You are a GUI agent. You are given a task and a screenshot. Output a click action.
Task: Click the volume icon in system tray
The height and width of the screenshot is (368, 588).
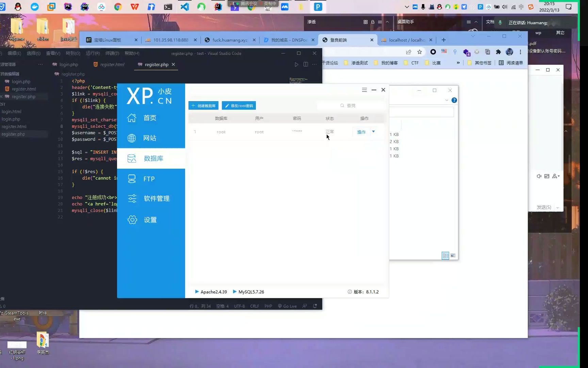504,7
